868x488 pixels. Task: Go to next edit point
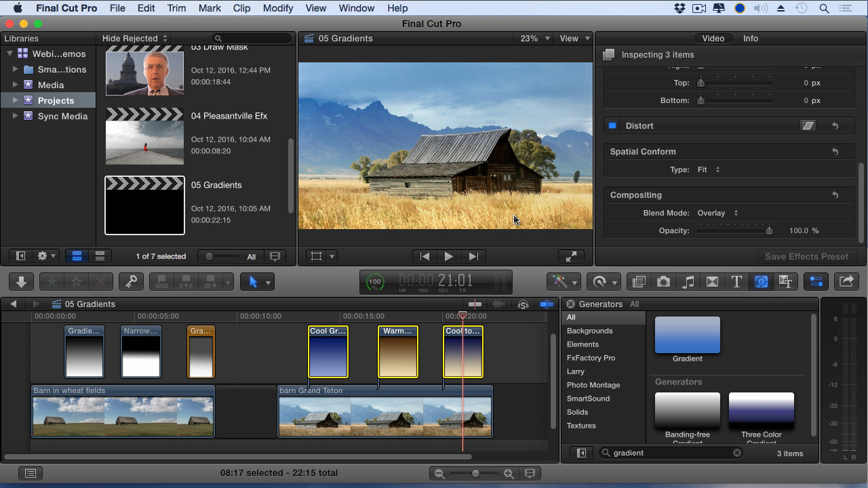(x=473, y=256)
